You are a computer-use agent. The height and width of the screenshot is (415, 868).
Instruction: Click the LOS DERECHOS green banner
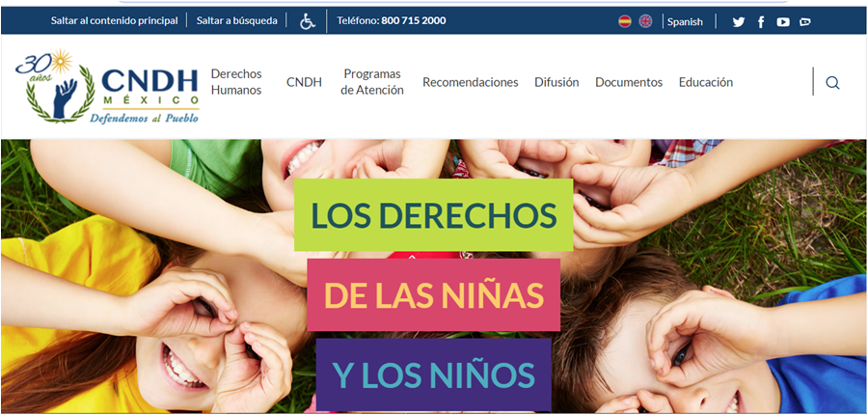[433, 215]
